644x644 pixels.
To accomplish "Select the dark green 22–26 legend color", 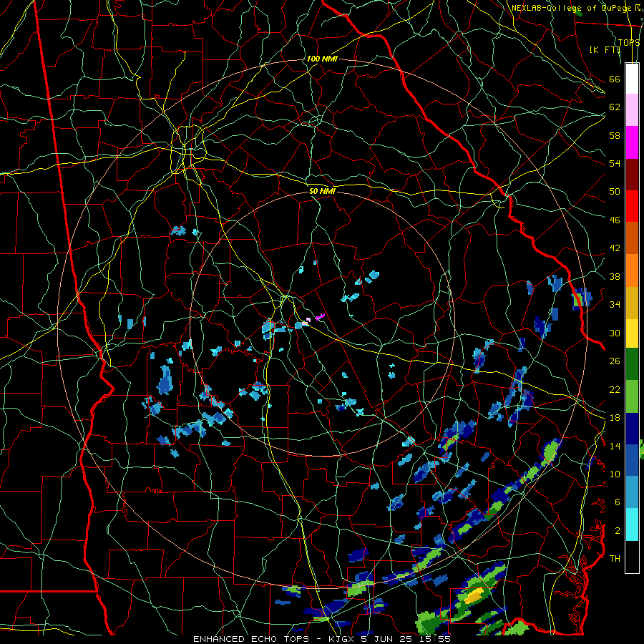I will (x=632, y=364).
